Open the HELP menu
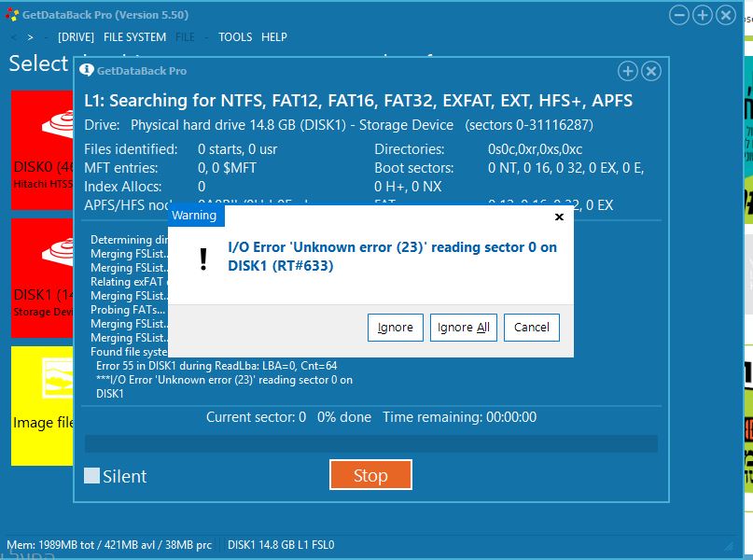 [274, 37]
